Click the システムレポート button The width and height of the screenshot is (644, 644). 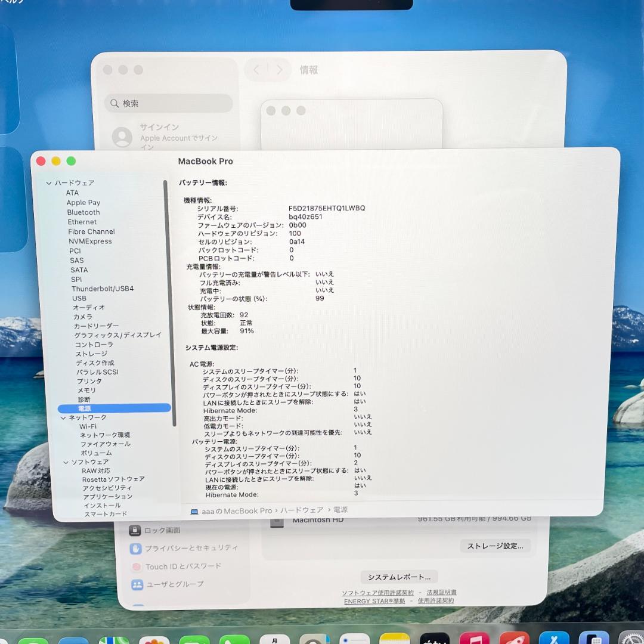point(398,577)
